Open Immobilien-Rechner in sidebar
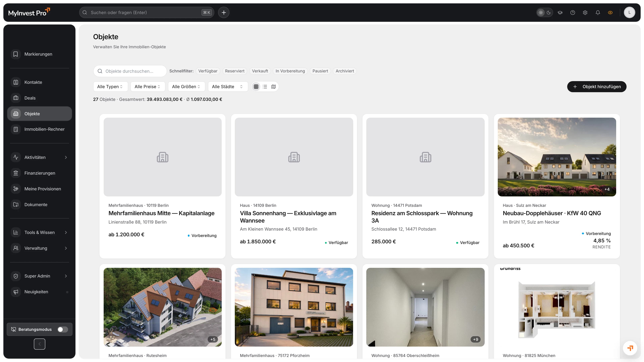The width and height of the screenshot is (644, 362). [x=40, y=129]
